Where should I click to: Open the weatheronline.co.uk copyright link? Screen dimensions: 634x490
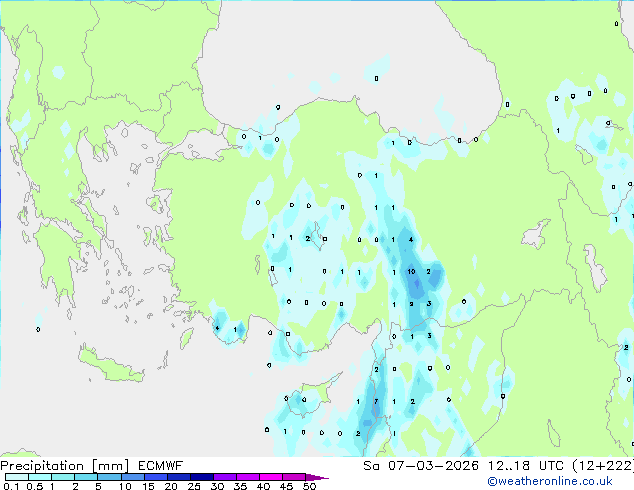click(x=550, y=481)
